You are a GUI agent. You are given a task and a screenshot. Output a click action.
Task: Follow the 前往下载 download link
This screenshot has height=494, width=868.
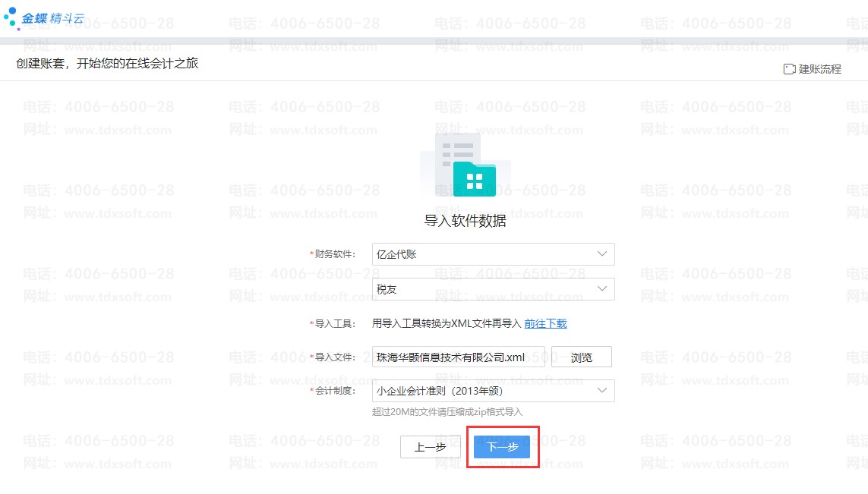545,323
